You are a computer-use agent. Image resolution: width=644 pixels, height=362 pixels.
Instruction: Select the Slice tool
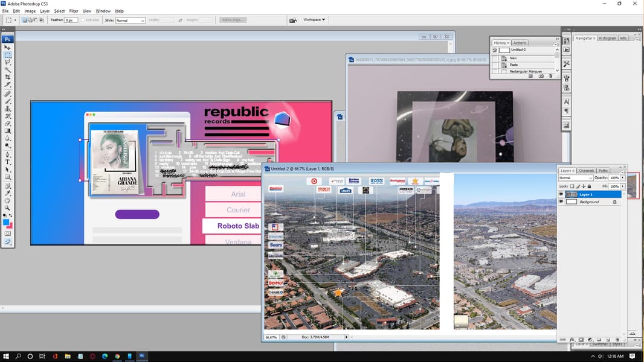[7, 84]
